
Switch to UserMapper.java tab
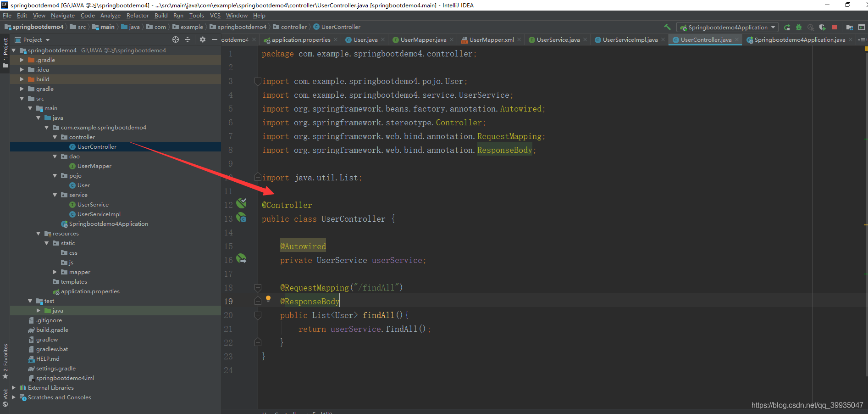(423, 40)
